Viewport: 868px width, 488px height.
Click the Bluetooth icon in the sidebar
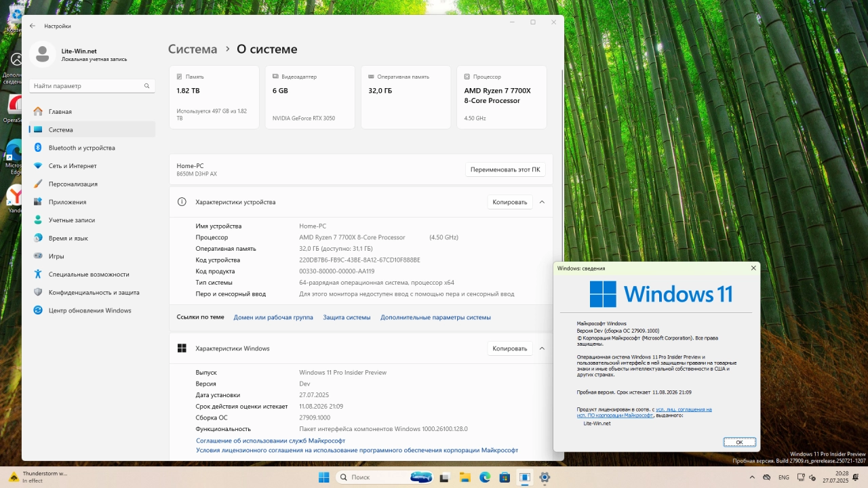point(38,148)
